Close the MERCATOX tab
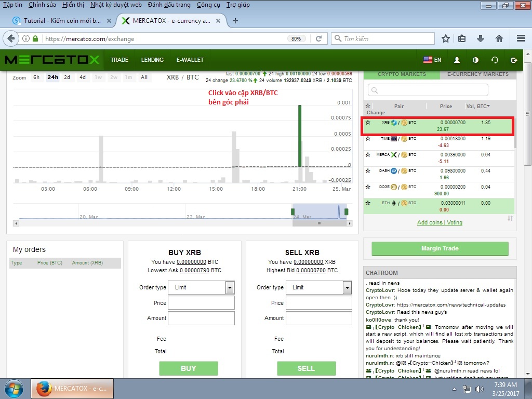The height and width of the screenshot is (399, 532). 218,21
